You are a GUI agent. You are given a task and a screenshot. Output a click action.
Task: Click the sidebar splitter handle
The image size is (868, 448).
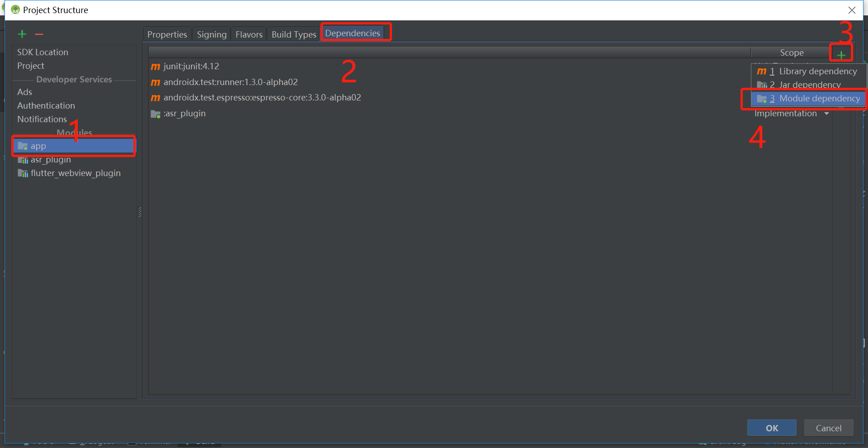point(140,212)
